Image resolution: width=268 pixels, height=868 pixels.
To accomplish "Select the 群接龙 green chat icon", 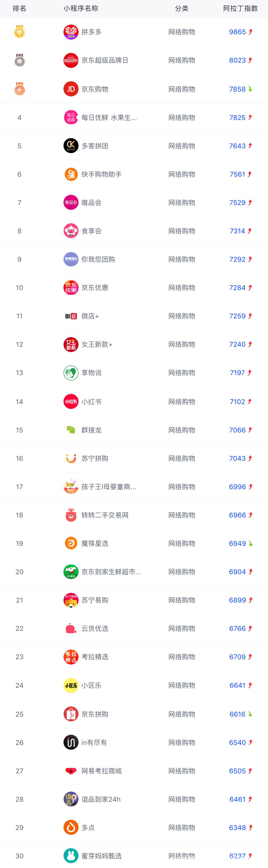I will [71, 430].
